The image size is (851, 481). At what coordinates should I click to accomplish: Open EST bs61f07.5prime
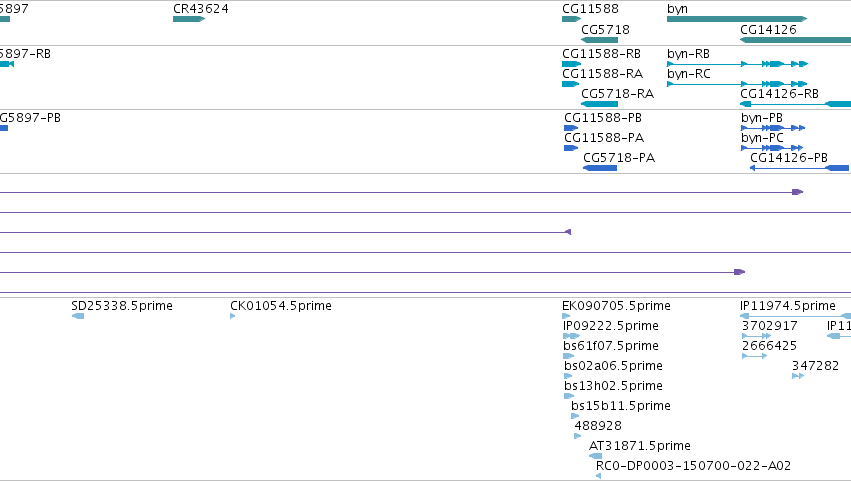click(x=611, y=346)
